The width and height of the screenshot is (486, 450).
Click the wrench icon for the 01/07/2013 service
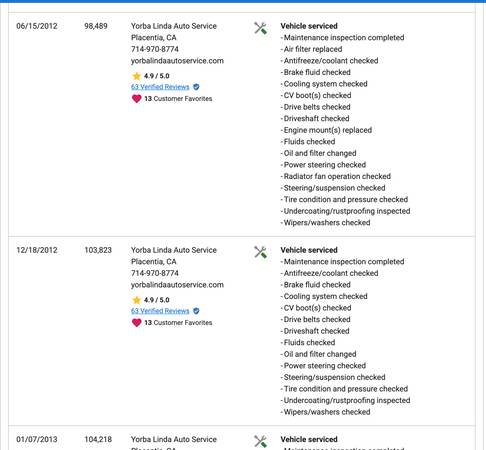(x=260, y=441)
